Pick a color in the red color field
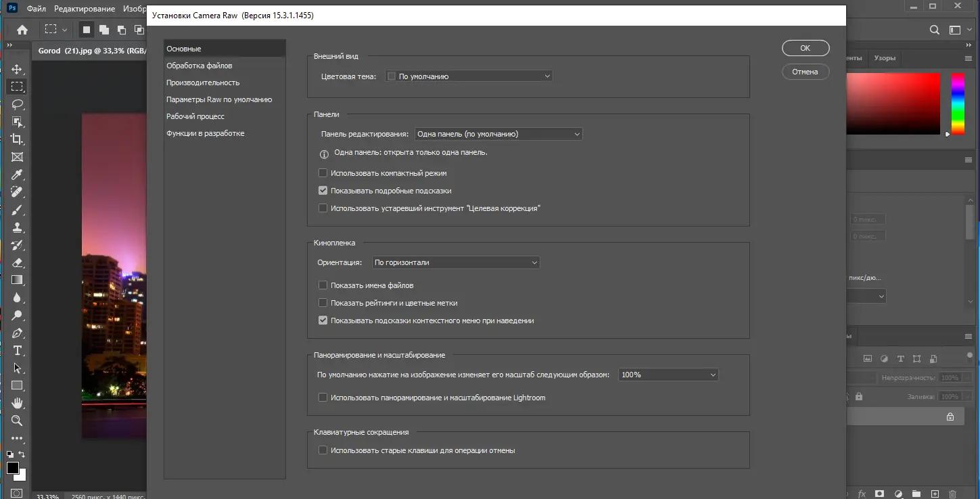This screenshot has width=980, height=499. click(x=893, y=103)
